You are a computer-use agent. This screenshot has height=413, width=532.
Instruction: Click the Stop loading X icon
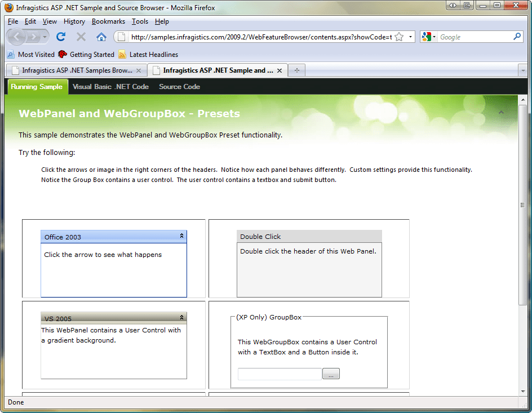point(81,37)
